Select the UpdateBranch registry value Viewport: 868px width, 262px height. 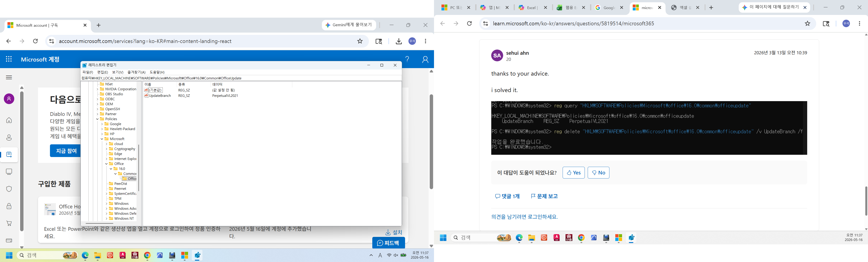(x=160, y=96)
